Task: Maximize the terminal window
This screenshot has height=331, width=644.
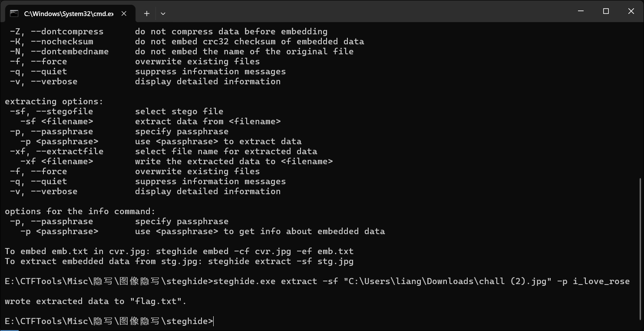Action: tap(606, 11)
